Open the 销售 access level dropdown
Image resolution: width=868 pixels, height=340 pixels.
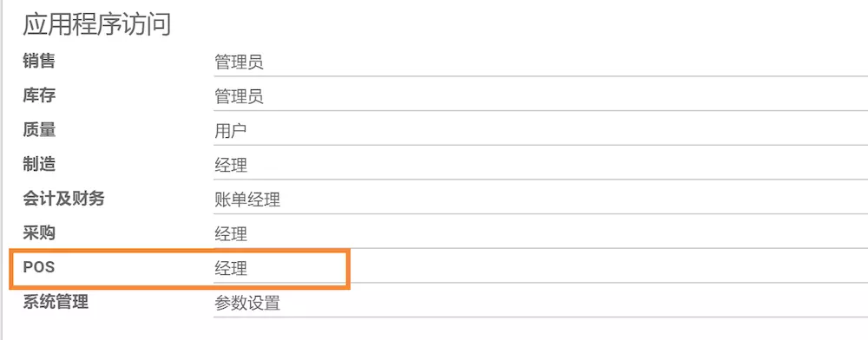540,62
